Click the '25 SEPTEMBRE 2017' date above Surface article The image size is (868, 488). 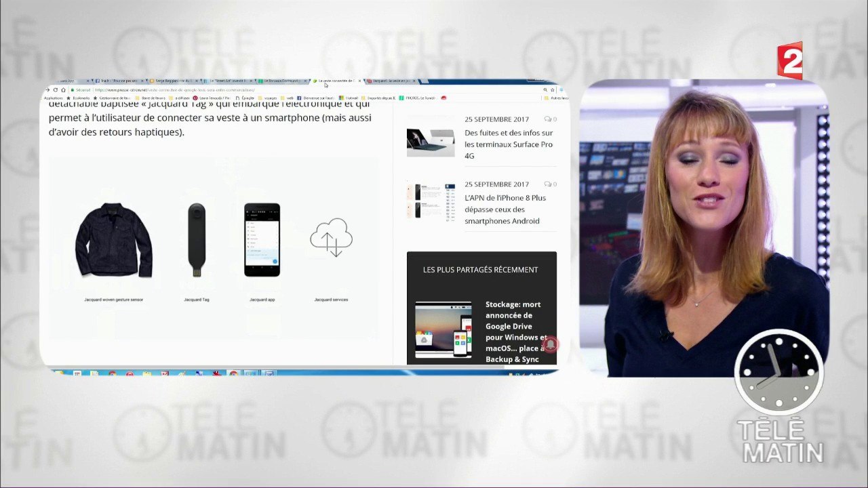tap(496, 119)
